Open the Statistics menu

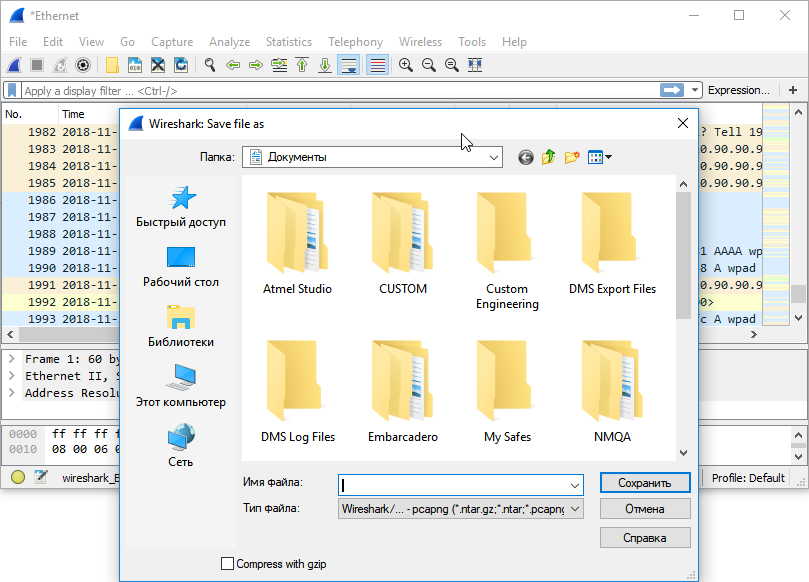(289, 42)
